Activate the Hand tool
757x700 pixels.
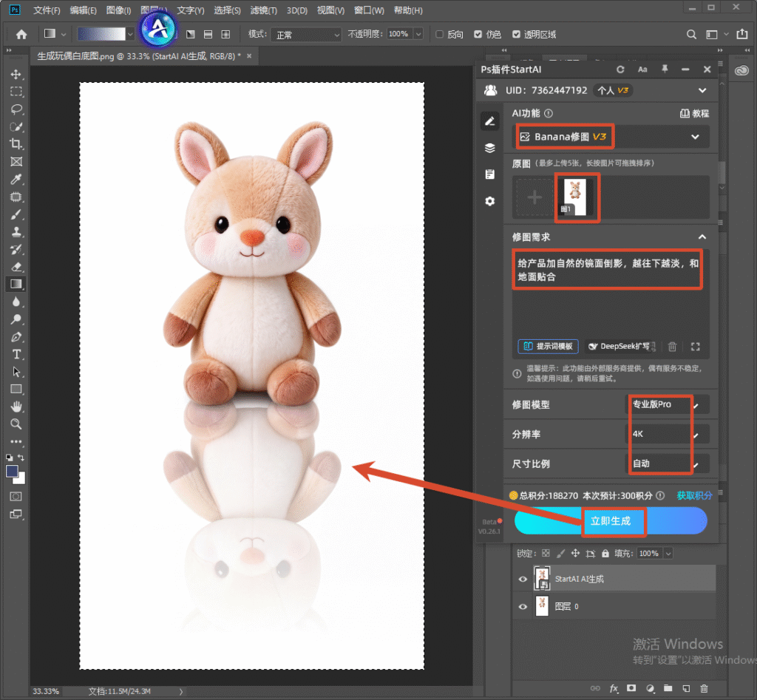[x=16, y=407]
